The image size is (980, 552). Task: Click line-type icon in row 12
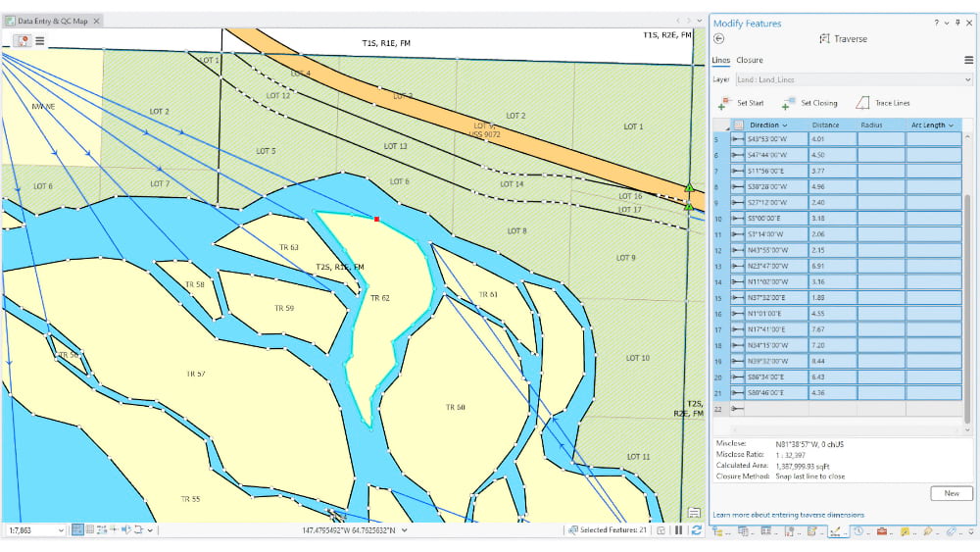tap(738, 250)
